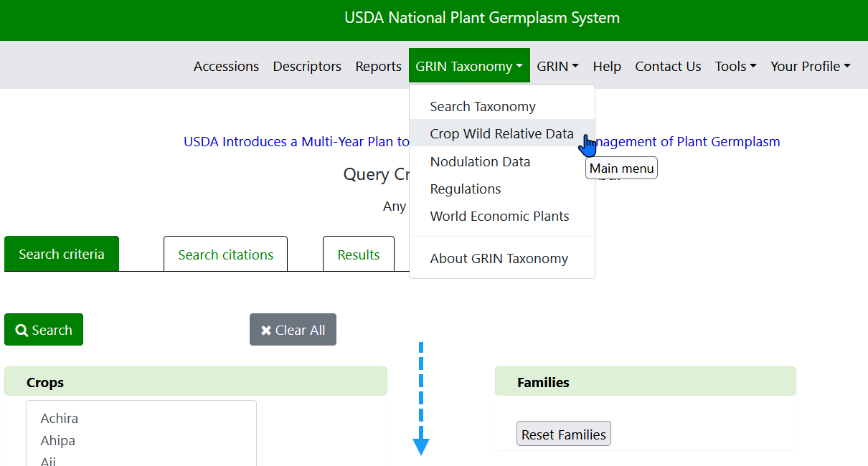Switch to the Search criteria tab
The width and height of the screenshot is (868, 466).
click(62, 254)
